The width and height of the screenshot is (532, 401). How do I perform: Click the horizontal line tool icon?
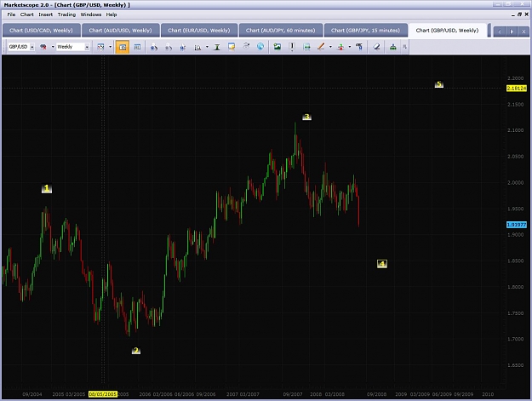tap(306, 47)
